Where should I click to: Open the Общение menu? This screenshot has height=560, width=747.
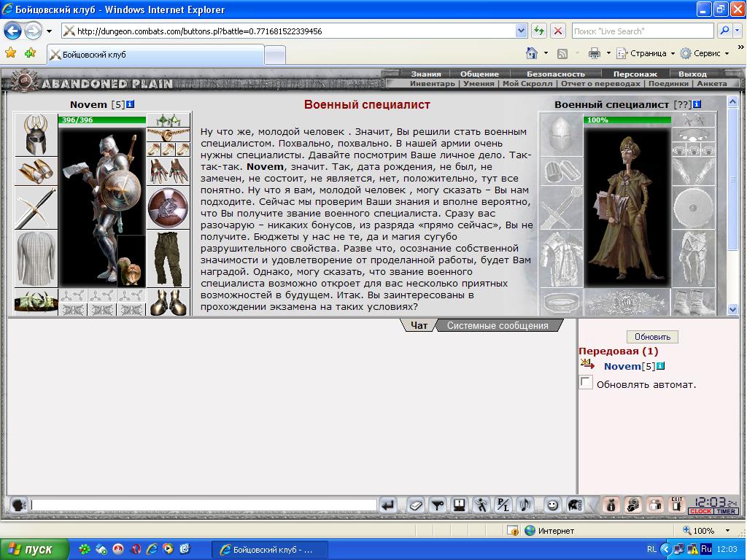[x=479, y=74]
